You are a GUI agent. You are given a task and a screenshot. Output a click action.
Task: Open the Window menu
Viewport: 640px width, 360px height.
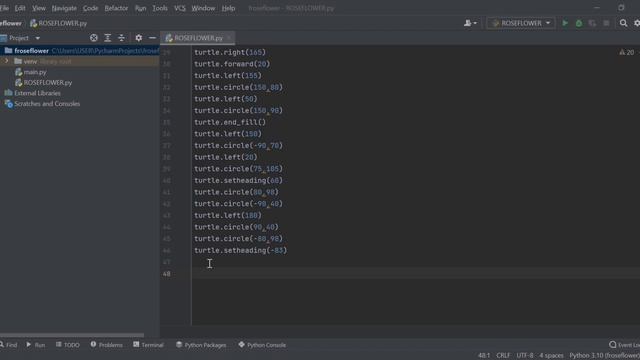(x=203, y=8)
